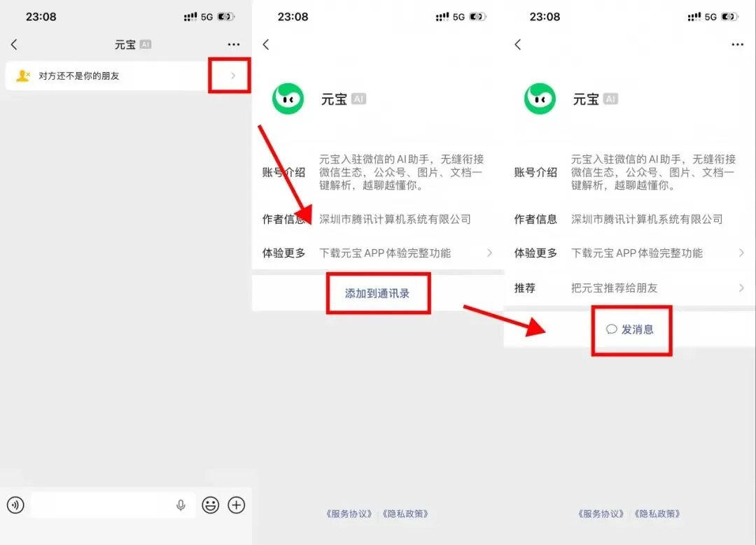Tap 把元宝推荐给朋友 row text
This screenshot has width=756, height=545.
tap(615, 288)
